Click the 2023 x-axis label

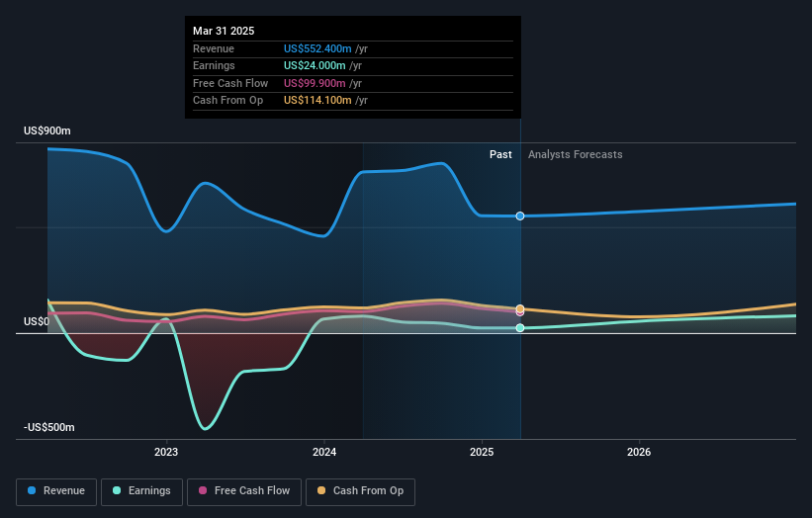(x=166, y=452)
